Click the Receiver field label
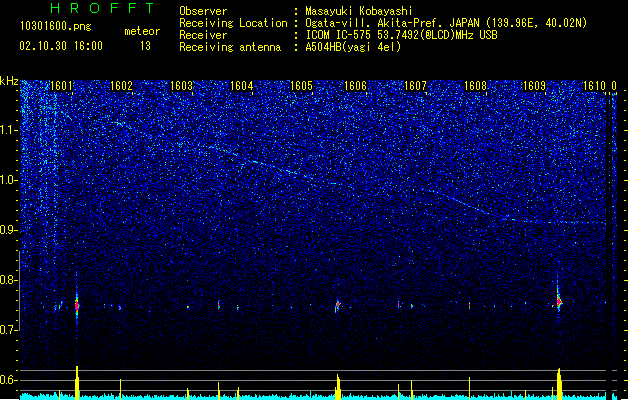The height and width of the screenshot is (400, 629). tap(203, 35)
